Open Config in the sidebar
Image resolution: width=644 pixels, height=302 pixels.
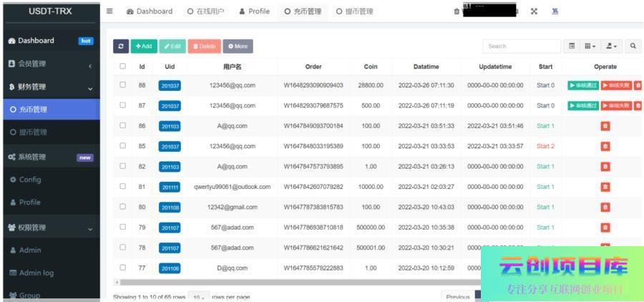[30, 180]
